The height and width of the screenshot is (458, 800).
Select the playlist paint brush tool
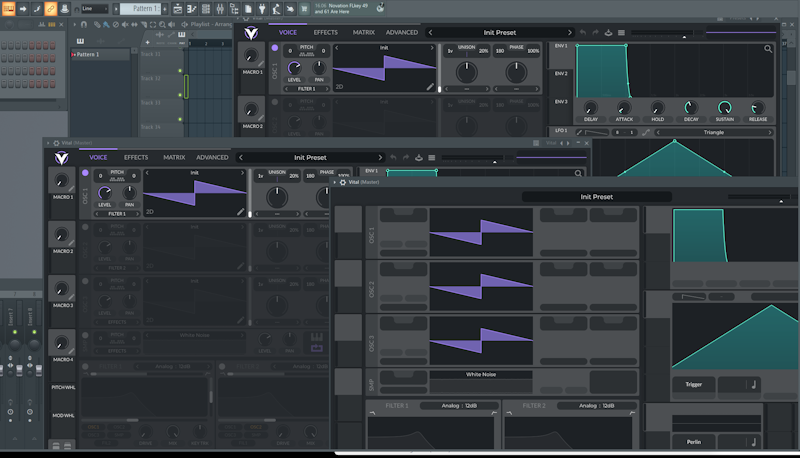106,24
